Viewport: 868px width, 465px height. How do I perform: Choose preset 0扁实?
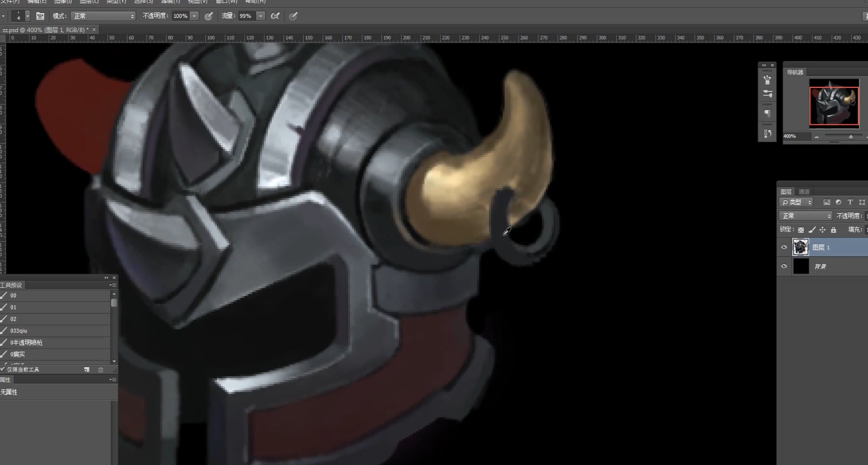coord(55,354)
